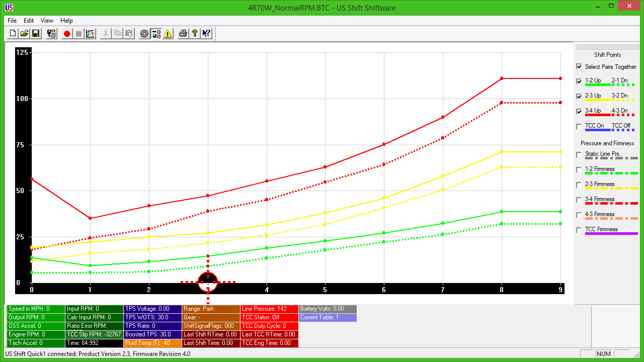Click the ShiftSignalFlags: 000 cell
The image size is (644, 362).
click(211, 326)
